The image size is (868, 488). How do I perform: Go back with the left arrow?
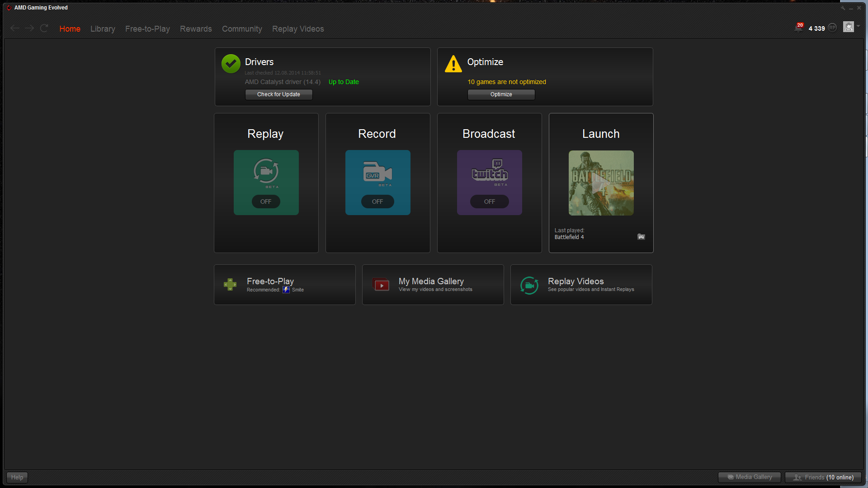(x=14, y=28)
